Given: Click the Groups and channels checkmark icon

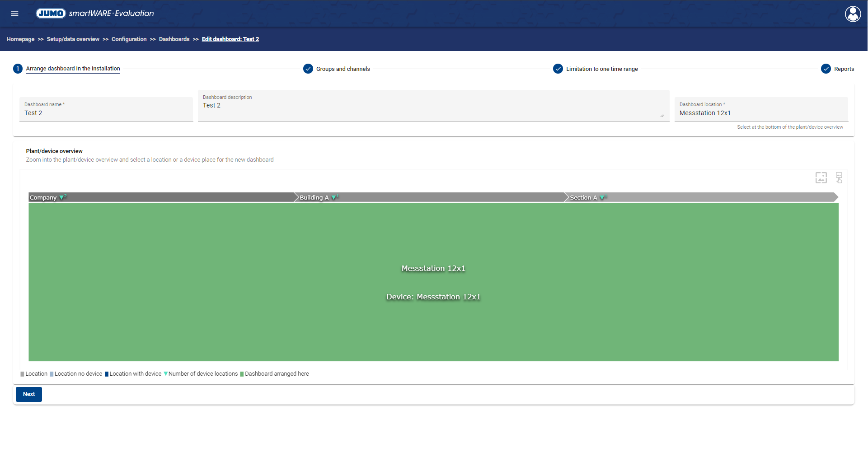Looking at the screenshot, I should click(308, 69).
